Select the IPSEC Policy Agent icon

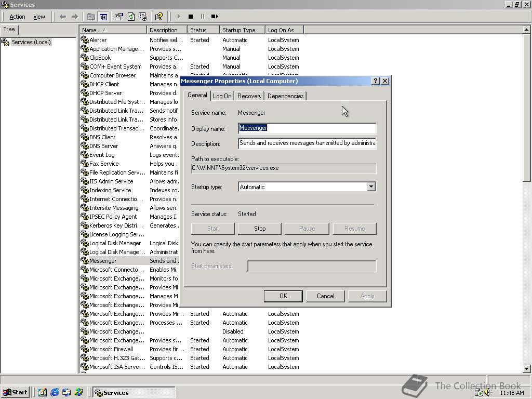[84, 216]
